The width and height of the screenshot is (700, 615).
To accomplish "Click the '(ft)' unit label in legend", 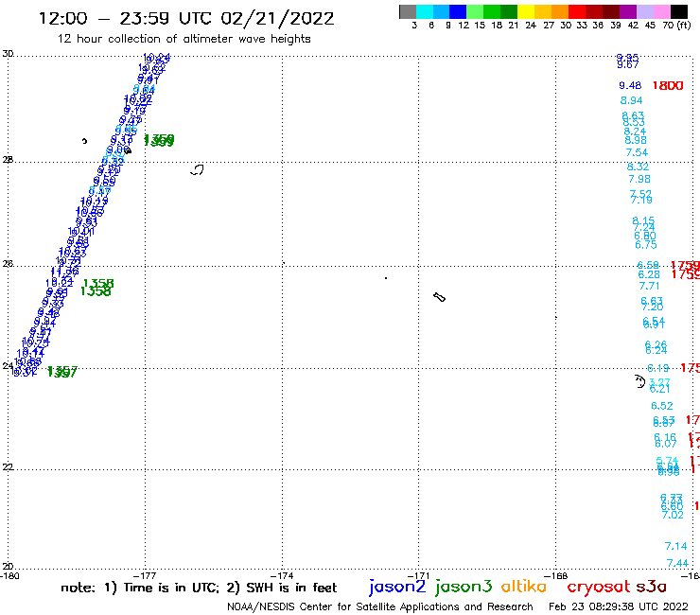I will (684, 25).
